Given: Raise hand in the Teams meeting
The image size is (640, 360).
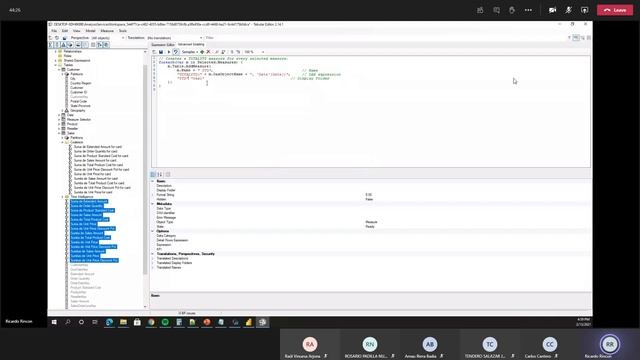Looking at the screenshot, I should (x=512, y=10).
